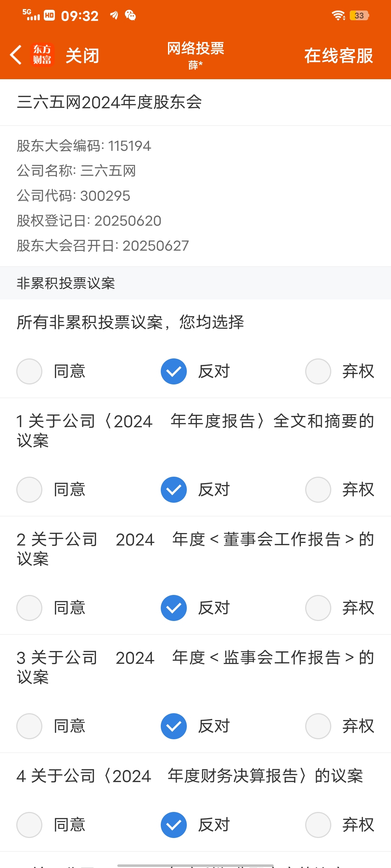This screenshot has height=868, width=391.
Task: Tap the HD indicator in status bar
Action: point(49,15)
